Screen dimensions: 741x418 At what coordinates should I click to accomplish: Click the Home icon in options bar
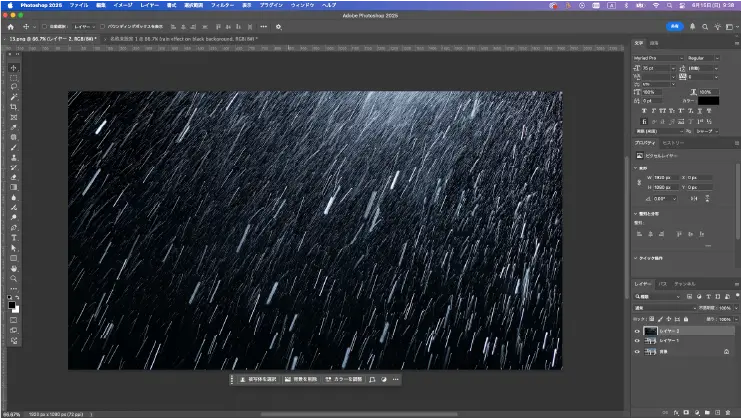[10, 27]
